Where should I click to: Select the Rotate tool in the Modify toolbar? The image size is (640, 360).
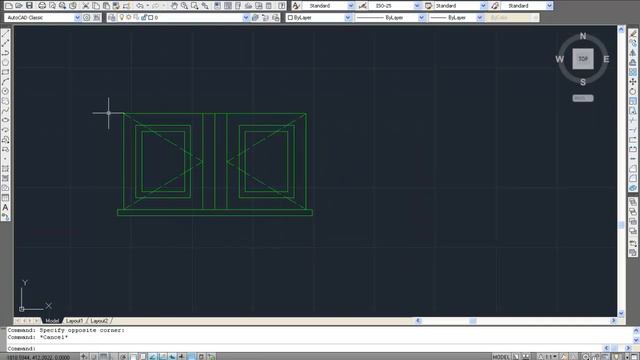coord(633,91)
